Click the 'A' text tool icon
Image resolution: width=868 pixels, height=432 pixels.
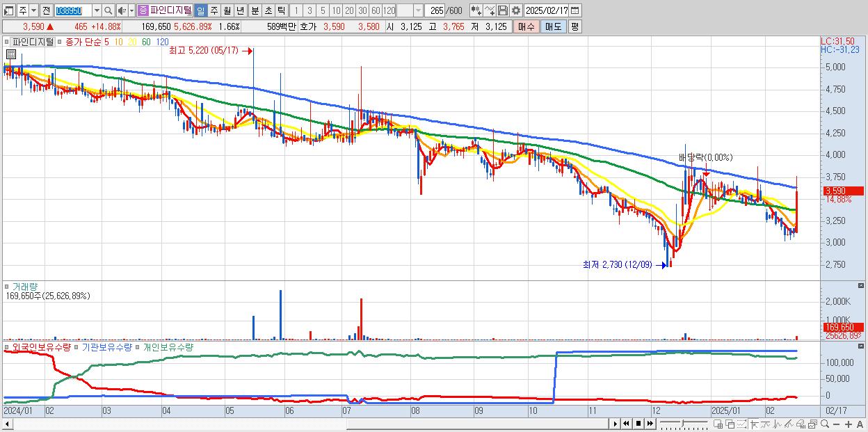point(860,424)
